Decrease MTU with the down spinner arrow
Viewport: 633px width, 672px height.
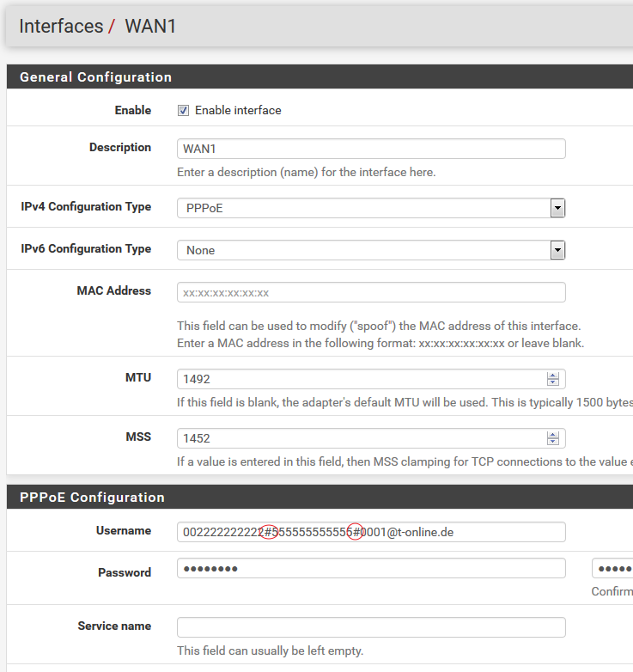(552, 383)
